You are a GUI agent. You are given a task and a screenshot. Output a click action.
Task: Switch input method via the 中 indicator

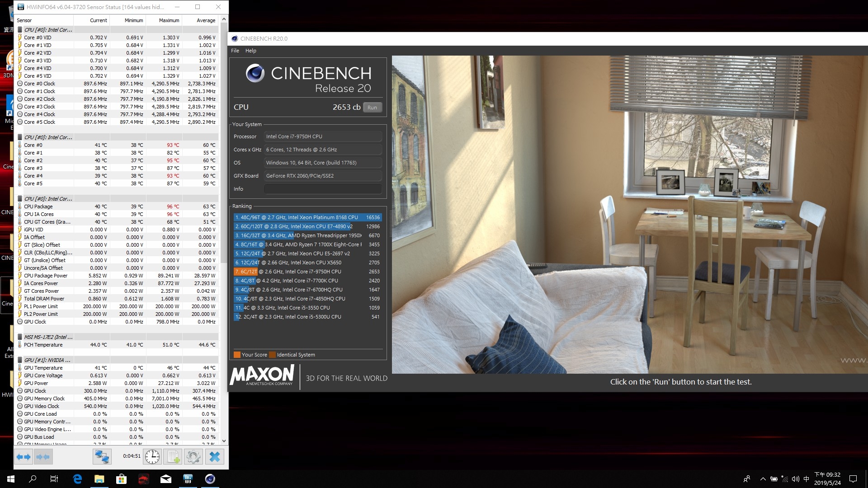coord(807,479)
